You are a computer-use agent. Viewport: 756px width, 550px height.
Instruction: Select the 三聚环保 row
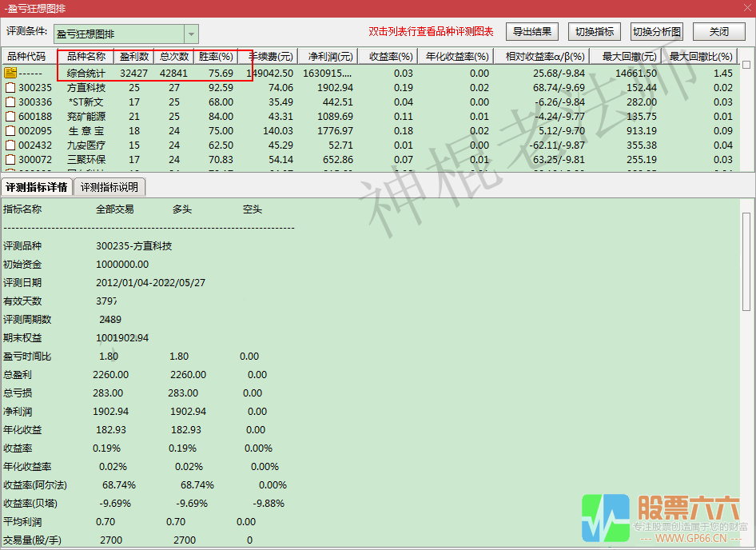click(x=370, y=160)
